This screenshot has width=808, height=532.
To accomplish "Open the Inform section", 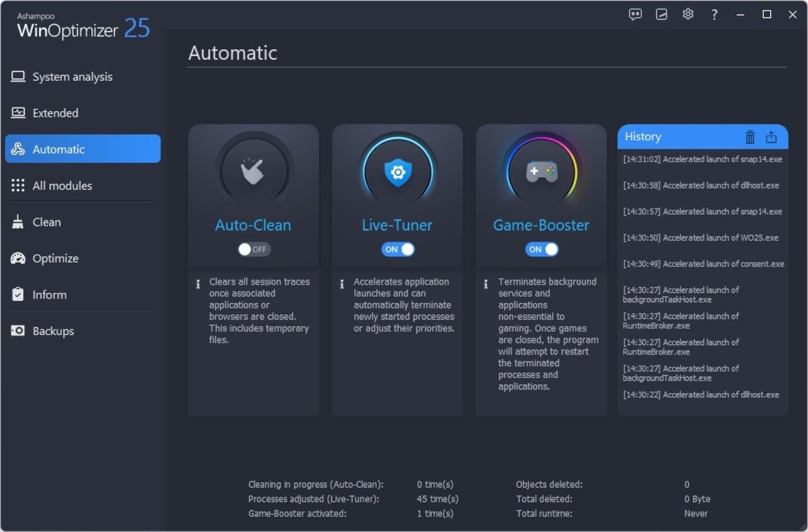I will pyautogui.click(x=83, y=295).
